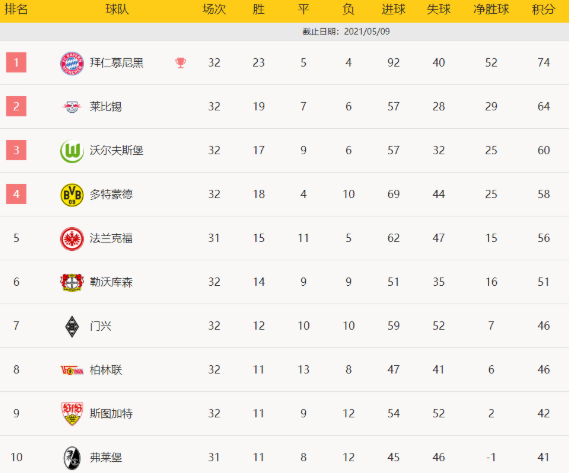
Task: Open the 多特蒙德 team name link
Action: click(x=111, y=195)
